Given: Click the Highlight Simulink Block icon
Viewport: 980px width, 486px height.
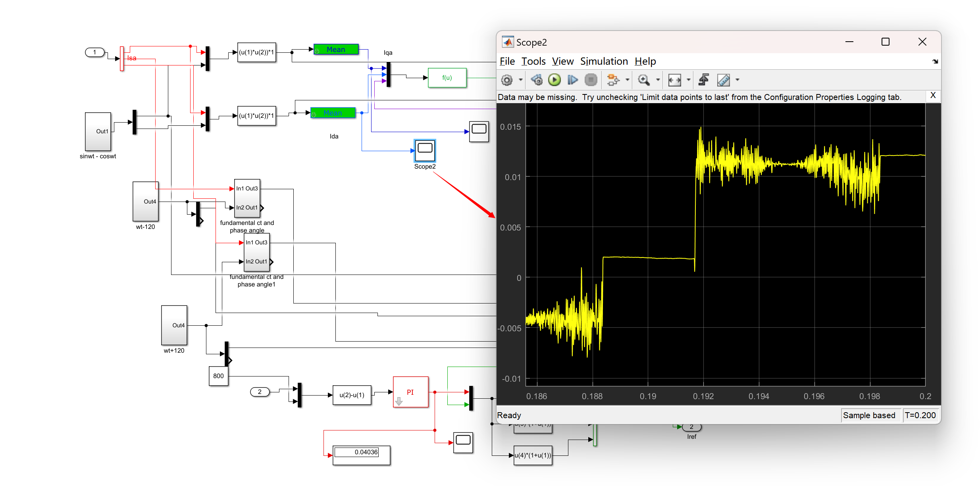Looking at the screenshot, I should [613, 80].
